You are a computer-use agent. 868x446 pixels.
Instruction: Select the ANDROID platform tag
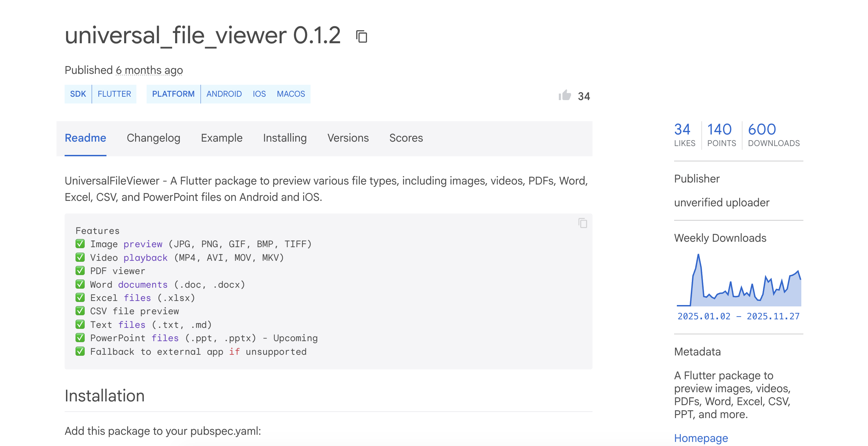[x=224, y=94]
